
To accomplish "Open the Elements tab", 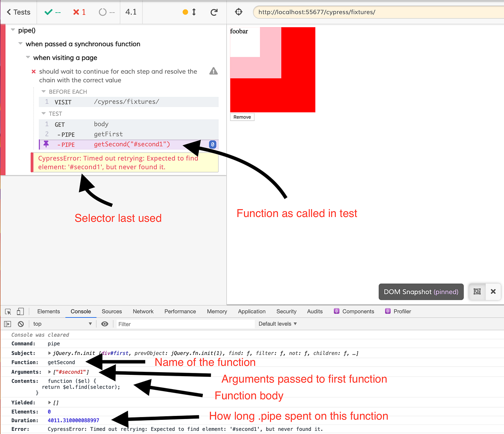I will pyautogui.click(x=48, y=312).
